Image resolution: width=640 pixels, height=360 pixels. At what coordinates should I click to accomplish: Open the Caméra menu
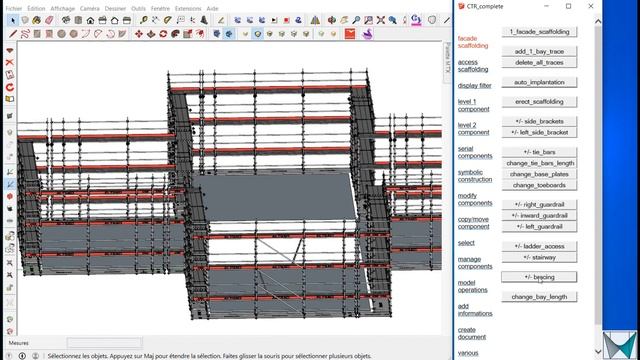tap(89, 8)
